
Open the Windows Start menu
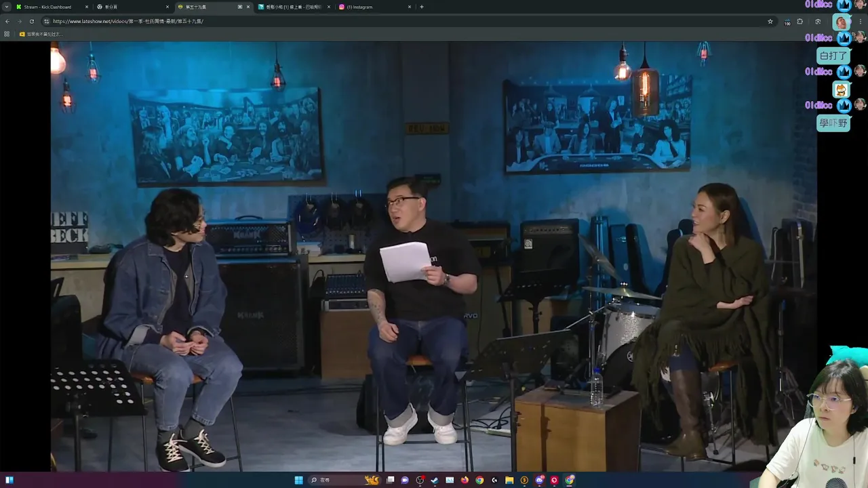pos(299,480)
